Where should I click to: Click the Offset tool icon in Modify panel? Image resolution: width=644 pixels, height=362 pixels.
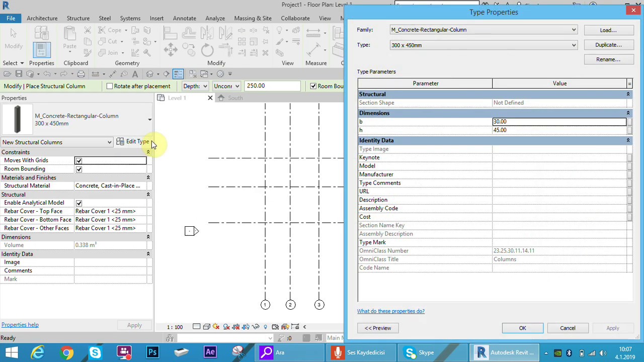189,34
